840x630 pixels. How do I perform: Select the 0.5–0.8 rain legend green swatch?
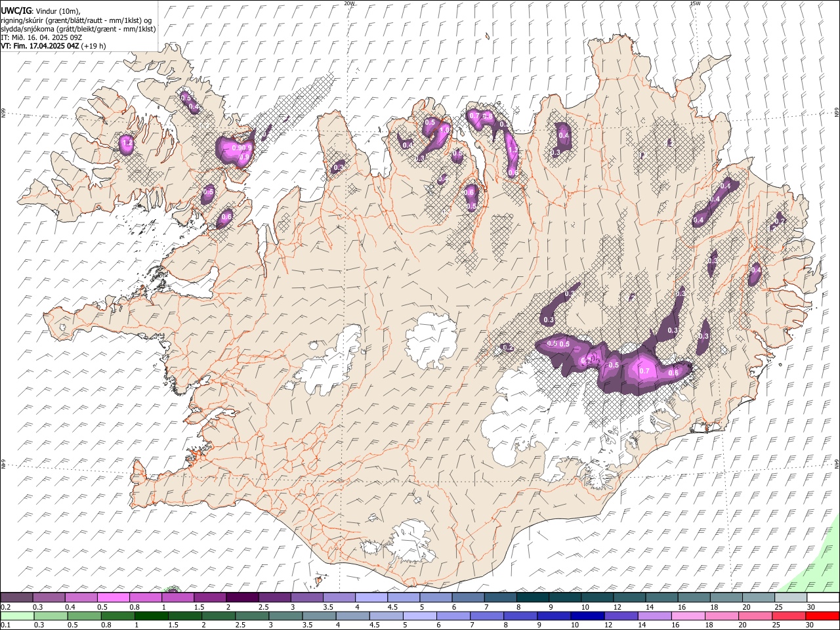pos(85,616)
